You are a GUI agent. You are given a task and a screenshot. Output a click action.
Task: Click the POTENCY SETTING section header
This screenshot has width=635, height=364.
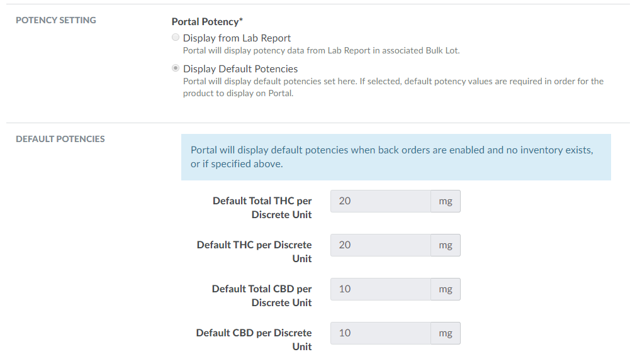pos(56,20)
